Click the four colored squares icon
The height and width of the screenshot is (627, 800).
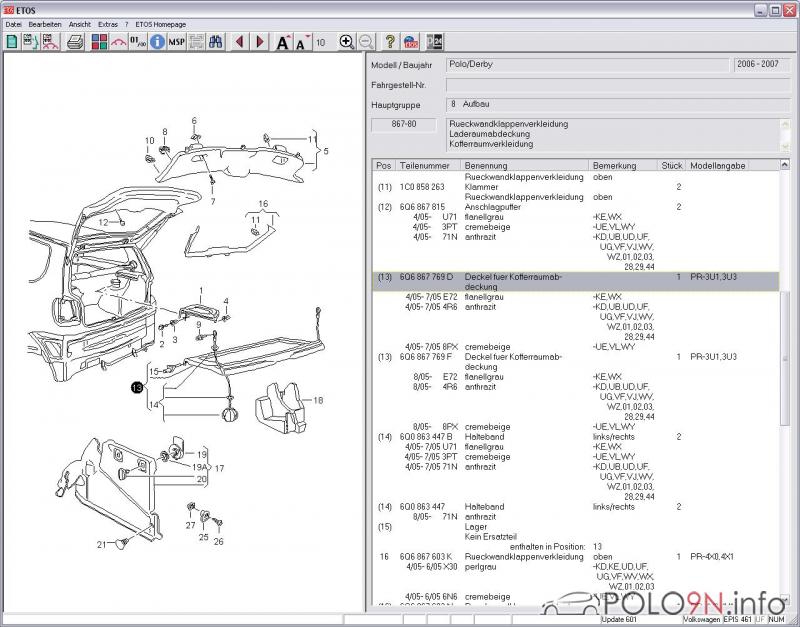click(99, 42)
